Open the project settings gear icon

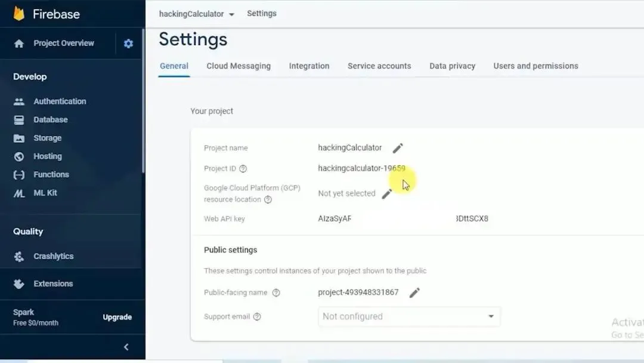(128, 44)
